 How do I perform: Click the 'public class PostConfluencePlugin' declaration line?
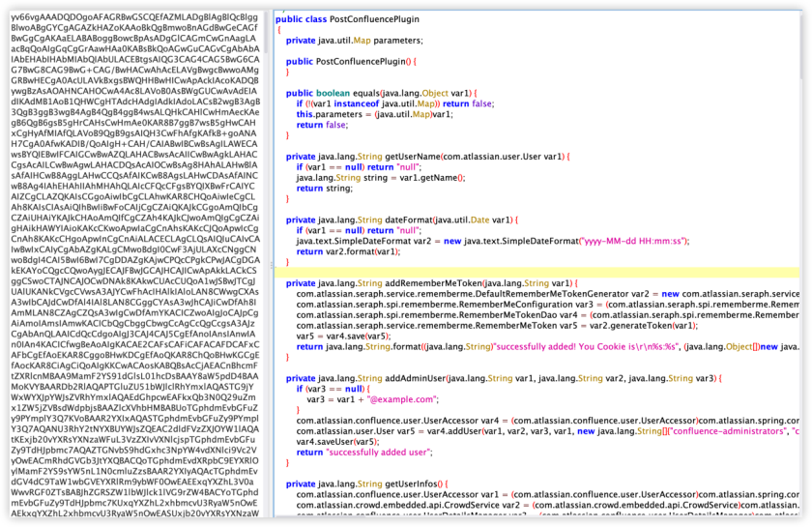click(347, 19)
